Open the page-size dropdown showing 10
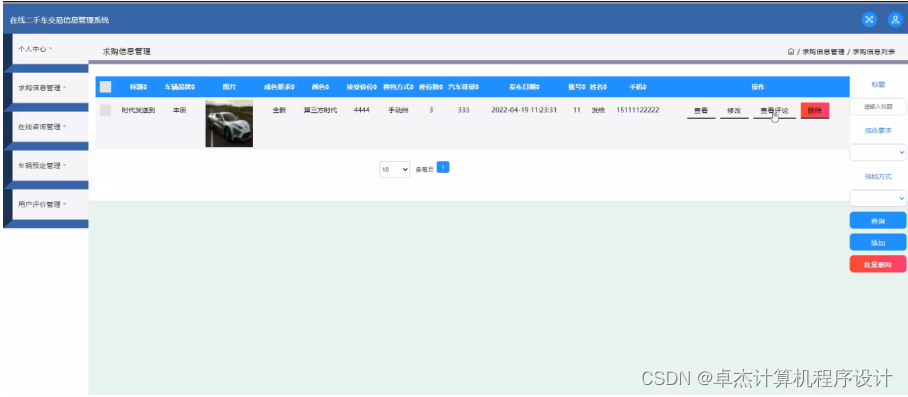This screenshot has width=908, height=397. [x=394, y=170]
